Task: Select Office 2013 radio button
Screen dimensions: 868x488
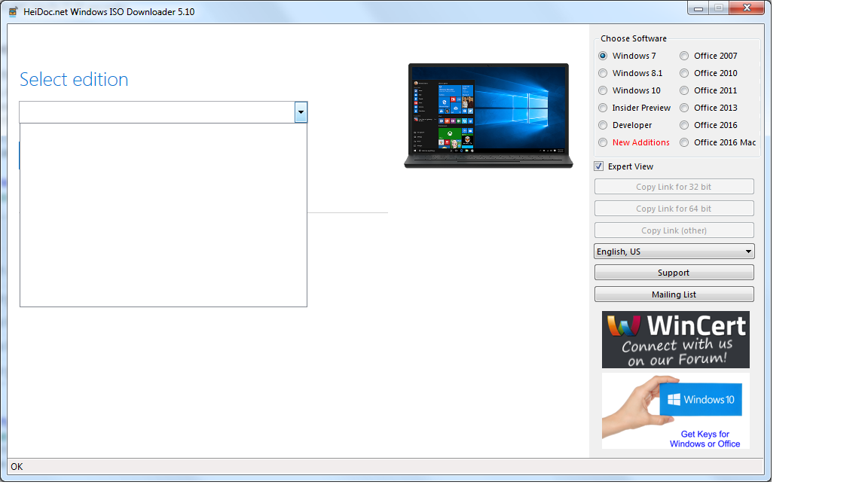Action: (x=684, y=108)
